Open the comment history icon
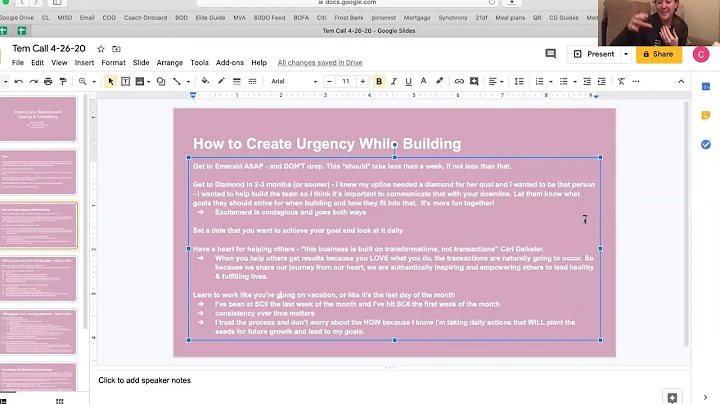Screen dimensions: 720x404 (x=550, y=54)
